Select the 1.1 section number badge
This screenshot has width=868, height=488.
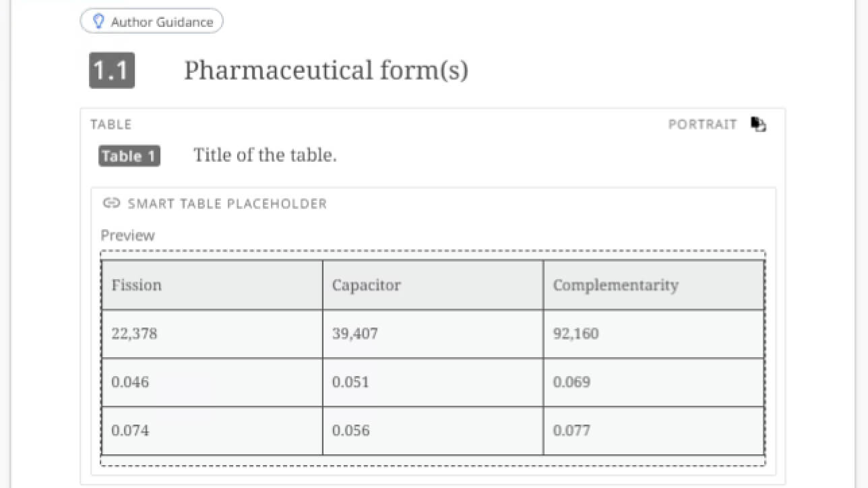coord(112,70)
